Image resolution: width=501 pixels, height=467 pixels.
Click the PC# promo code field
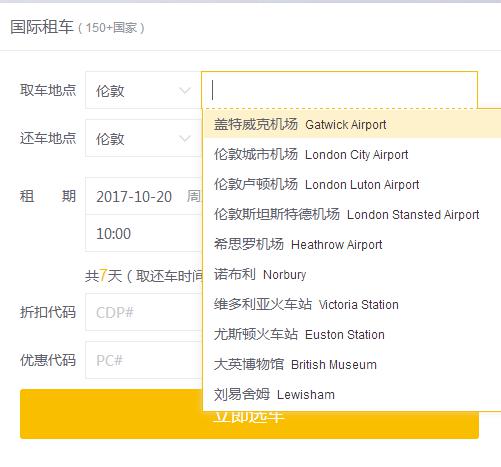pyautogui.click(x=144, y=360)
